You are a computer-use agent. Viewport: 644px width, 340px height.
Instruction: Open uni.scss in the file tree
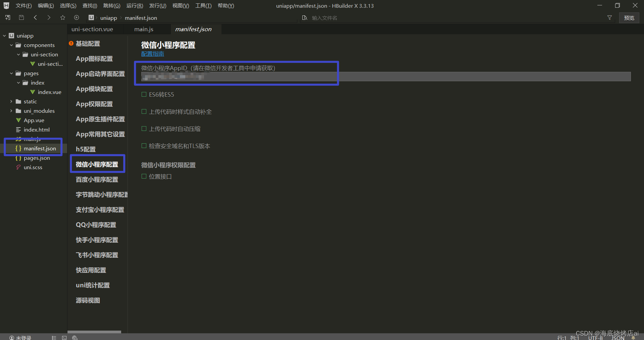33,167
